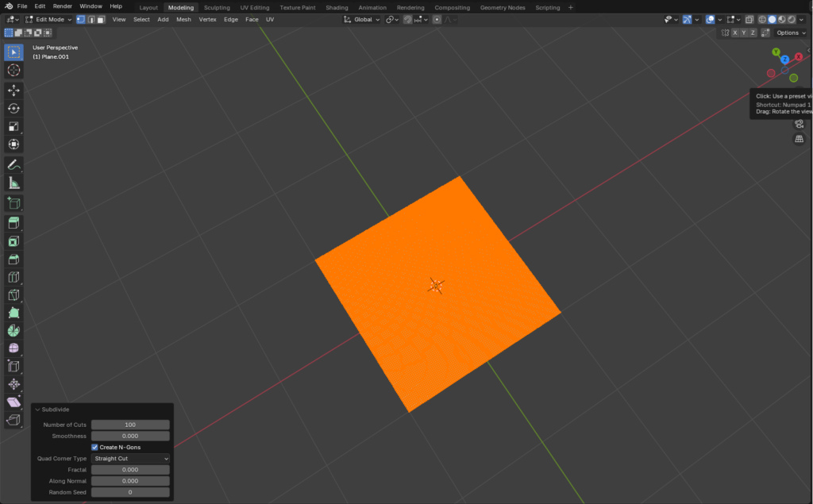The width and height of the screenshot is (813, 504).
Task: Toggle camera view button
Action: coord(799,124)
